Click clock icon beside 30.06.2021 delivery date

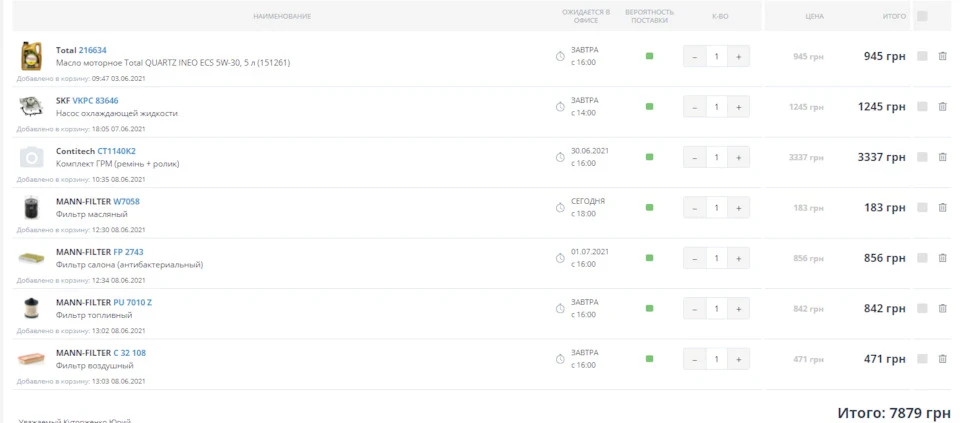(x=560, y=157)
